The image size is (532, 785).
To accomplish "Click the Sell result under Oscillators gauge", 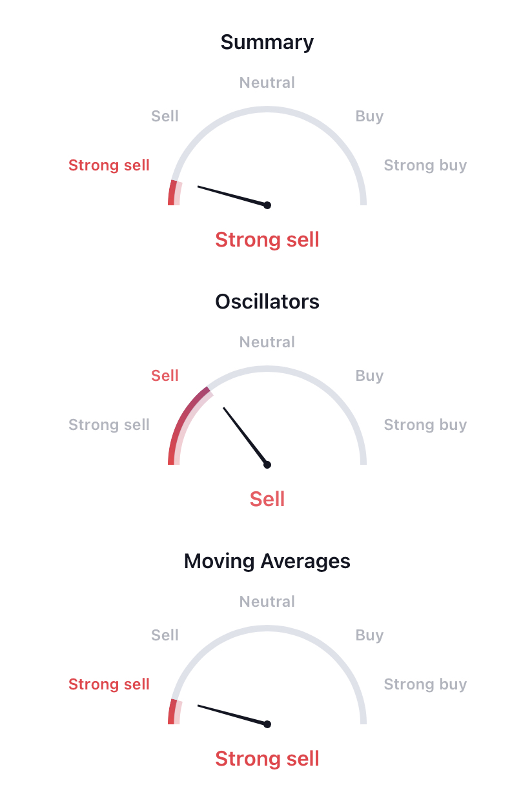I will [267, 500].
